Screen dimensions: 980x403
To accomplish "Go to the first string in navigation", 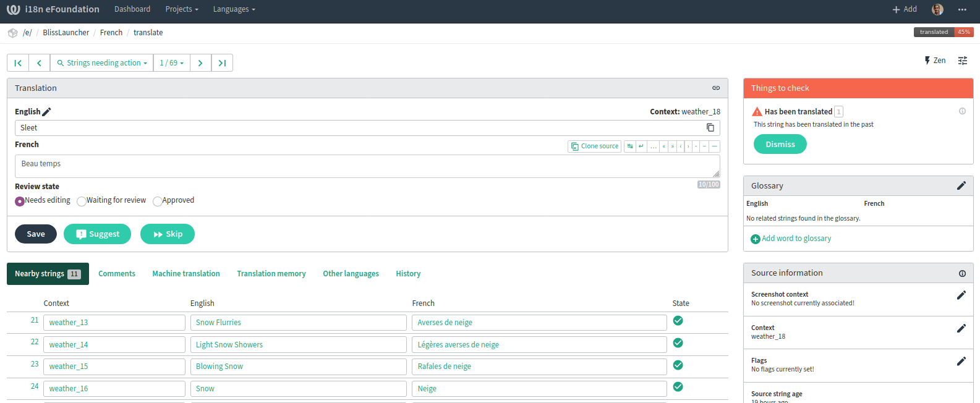I will tap(18, 63).
